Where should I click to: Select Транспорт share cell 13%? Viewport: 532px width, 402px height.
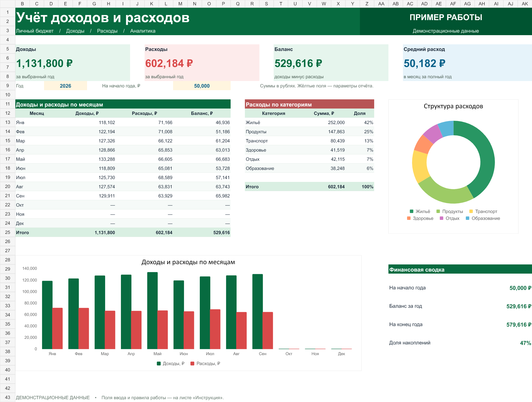(360, 141)
